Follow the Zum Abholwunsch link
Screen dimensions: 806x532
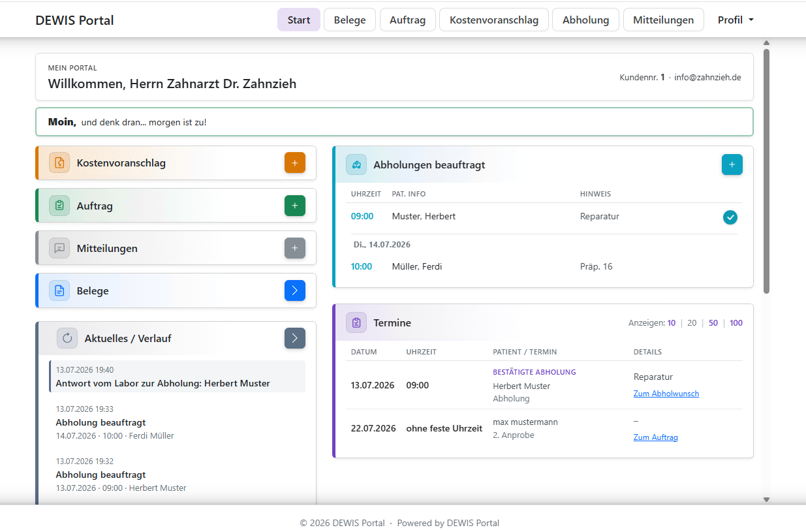click(x=666, y=394)
